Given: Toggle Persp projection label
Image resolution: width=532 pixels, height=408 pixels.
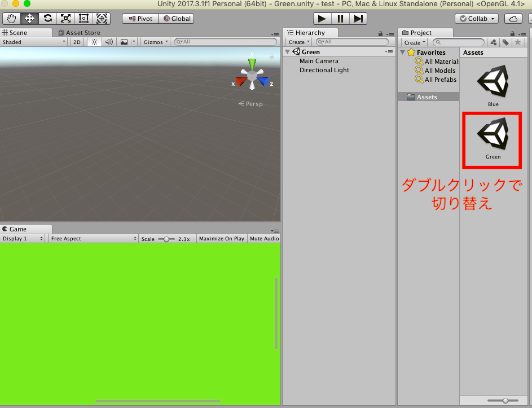Looking at the screenshot, I should (x=250, y=104).
